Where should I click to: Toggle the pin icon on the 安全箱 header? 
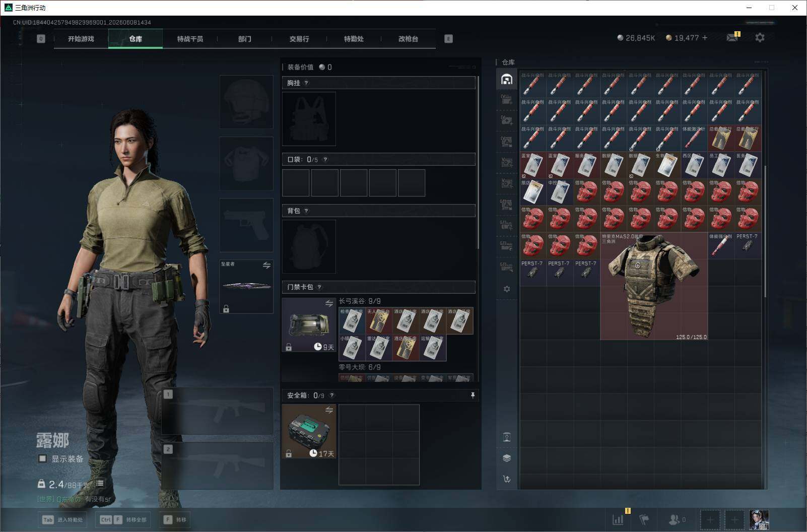point(473,395)
